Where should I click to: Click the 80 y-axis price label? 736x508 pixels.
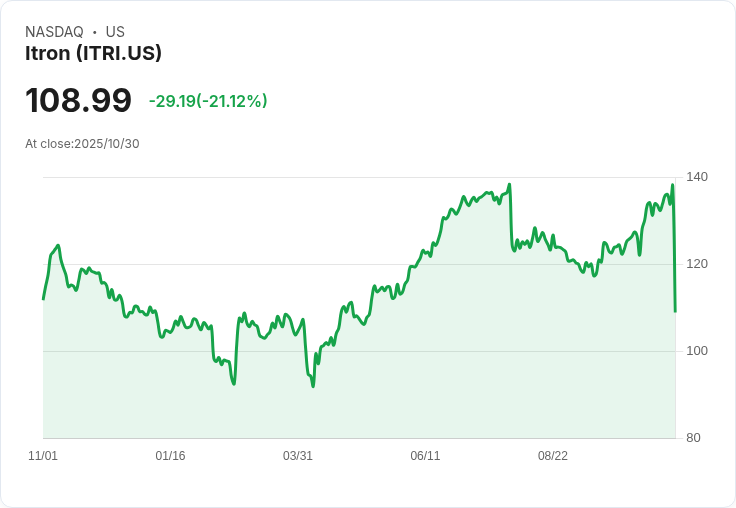tap(693, 438)
